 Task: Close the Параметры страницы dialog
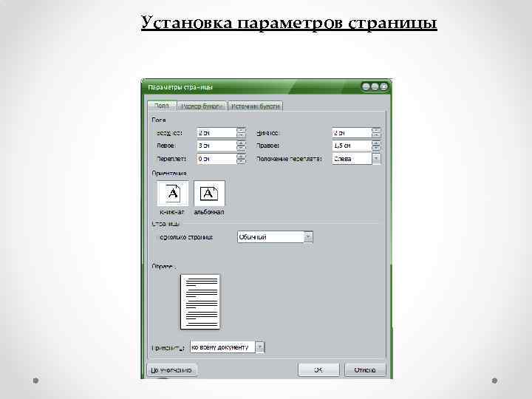click(383, 87)
